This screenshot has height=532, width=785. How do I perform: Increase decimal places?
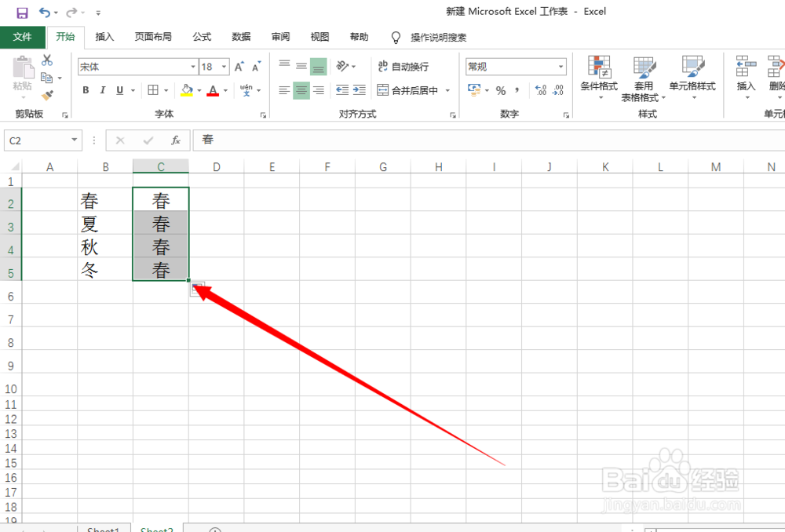pos(541,90)
